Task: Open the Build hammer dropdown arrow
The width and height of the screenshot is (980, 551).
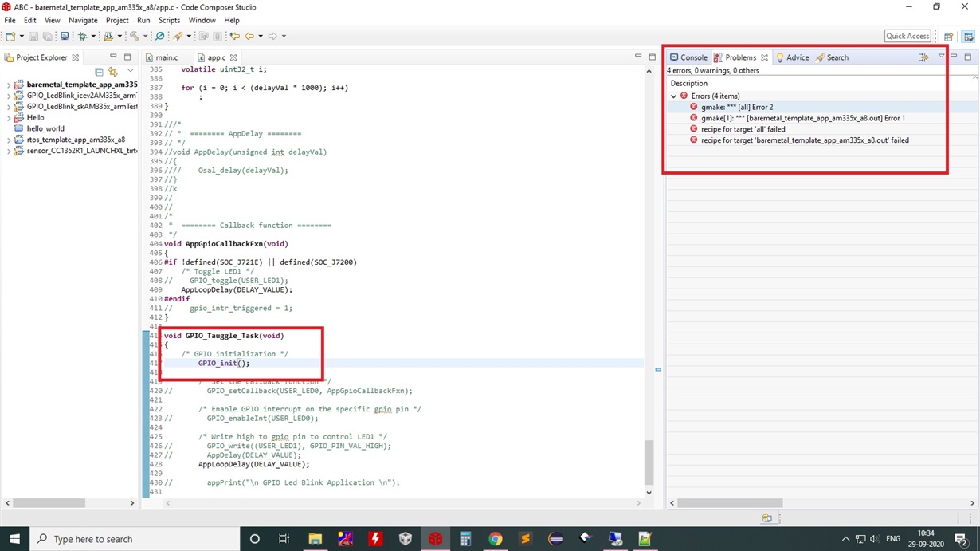Action: [x=145, y=36]
